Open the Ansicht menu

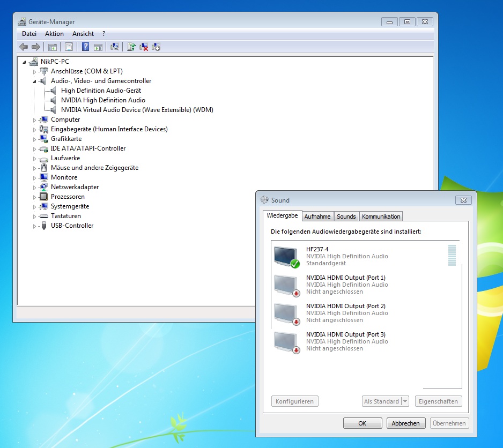click(x=83, y=34)
